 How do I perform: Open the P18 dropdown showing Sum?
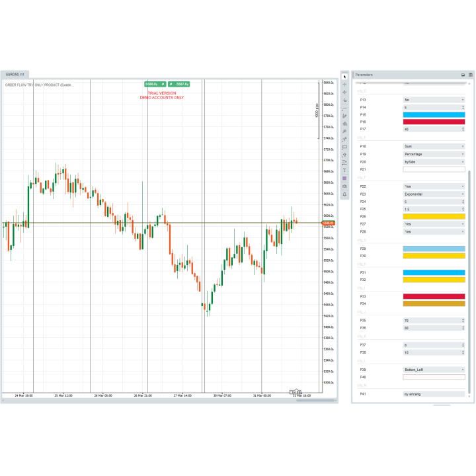pyautogui.click(x=434, y=146)
